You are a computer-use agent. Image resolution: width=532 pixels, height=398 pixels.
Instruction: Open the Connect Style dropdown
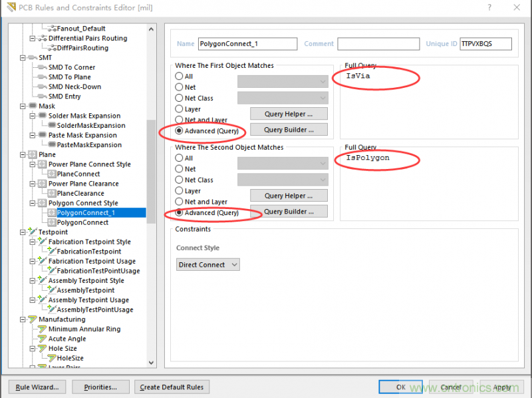point(208,265)
